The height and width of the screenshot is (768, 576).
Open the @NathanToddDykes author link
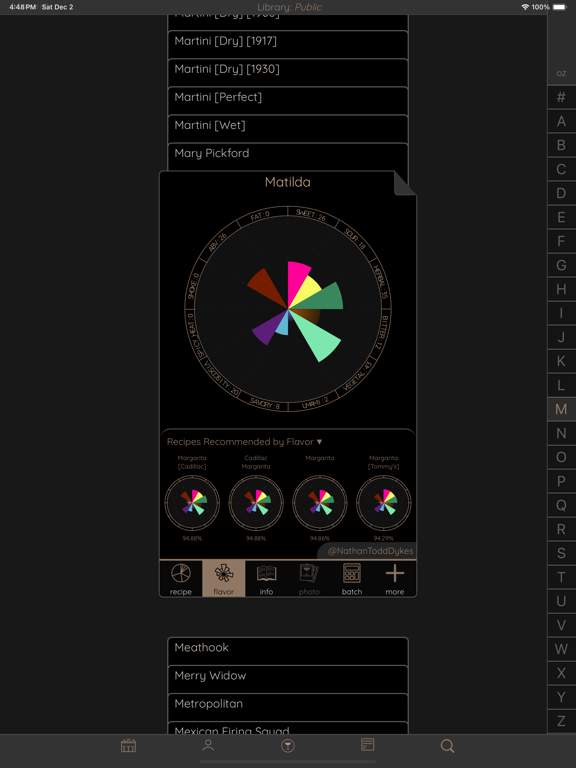coord(370,551)
